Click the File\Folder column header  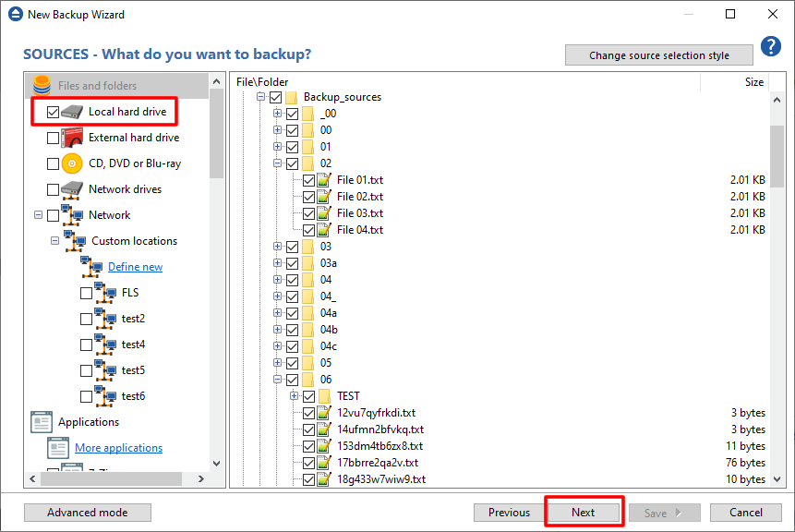click(x=264, y=80)
